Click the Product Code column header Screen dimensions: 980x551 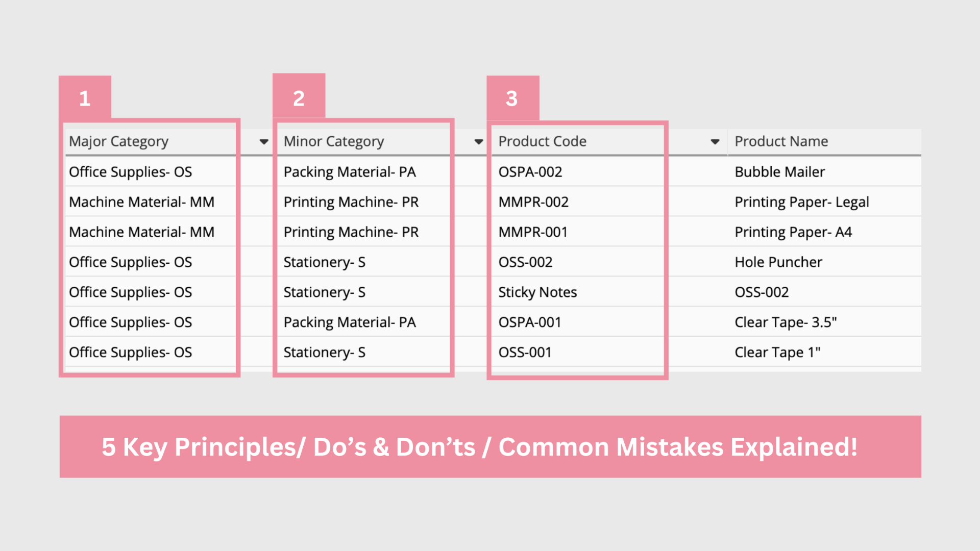(x=542, y=141)
